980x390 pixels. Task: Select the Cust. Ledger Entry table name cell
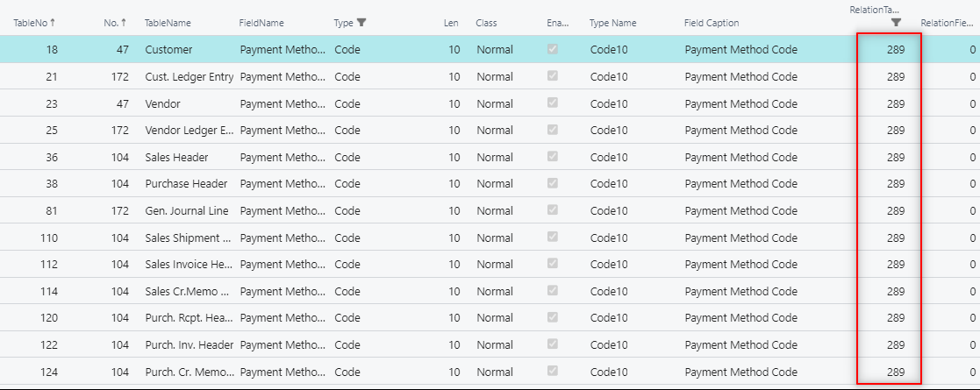click(x=189, y=77)
